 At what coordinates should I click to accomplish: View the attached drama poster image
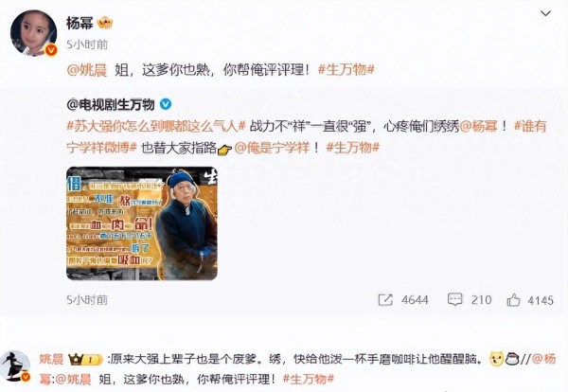pyautogui.click(x=142, y=223)
